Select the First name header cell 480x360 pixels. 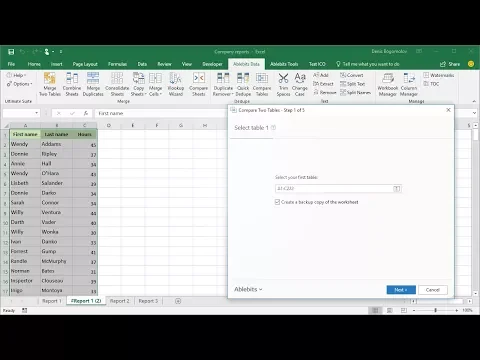click(25, 134)
